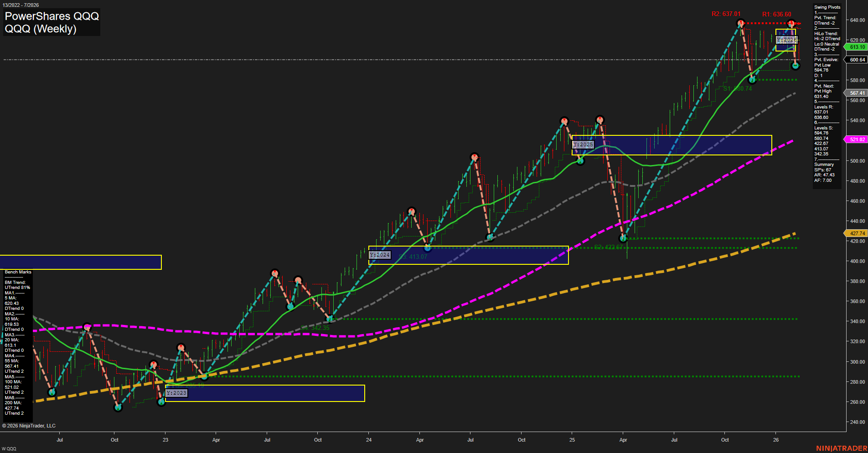The width and height of the screenshot is (868, 453).
Task: Click the pivot-high marker at the July 2023 peak
Action: click(275, 273)
